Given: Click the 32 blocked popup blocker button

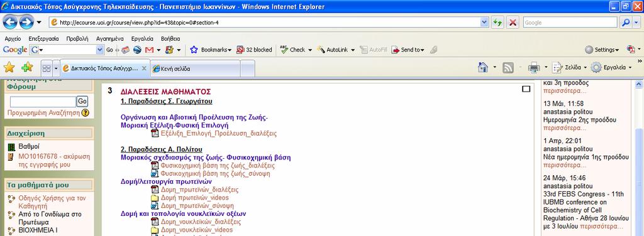Looking at the screenshot, I should pyautogui.click(x=254, y=50).
